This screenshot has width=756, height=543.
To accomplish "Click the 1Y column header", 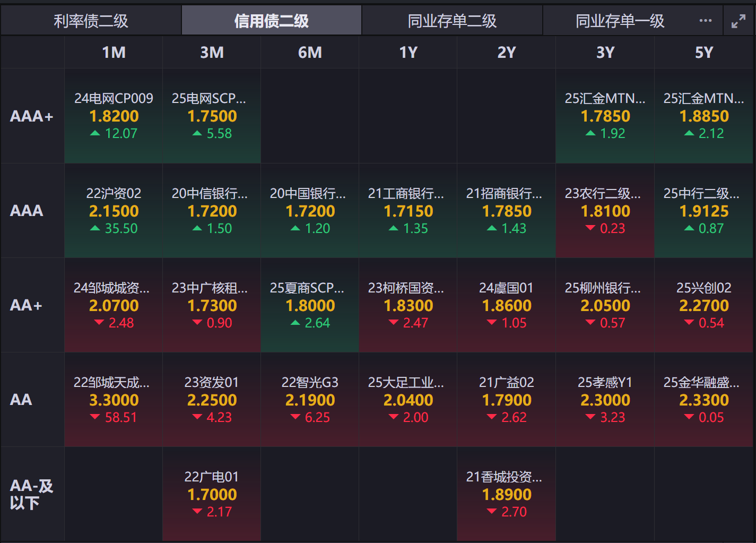I will (x=408, y=53).
